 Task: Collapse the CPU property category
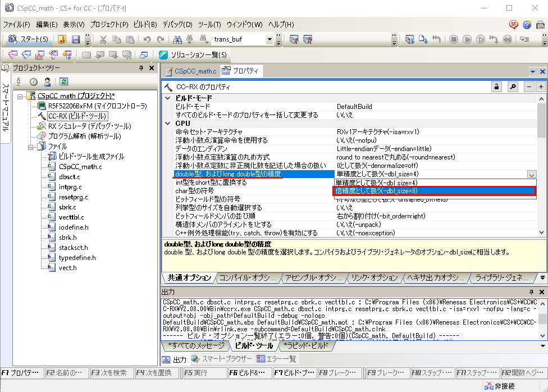168,124
